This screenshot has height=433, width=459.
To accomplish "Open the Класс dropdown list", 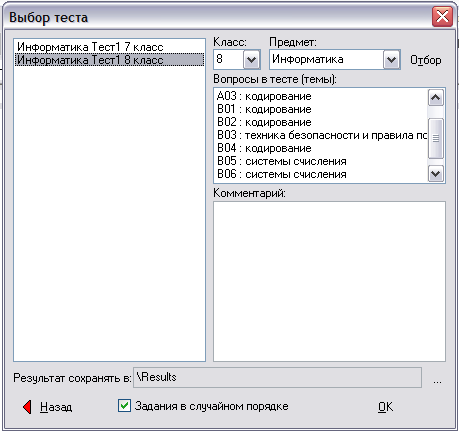I will 251,60.
